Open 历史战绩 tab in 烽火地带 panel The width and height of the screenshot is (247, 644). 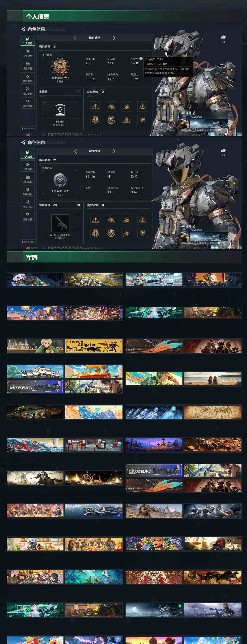point(28,53)
